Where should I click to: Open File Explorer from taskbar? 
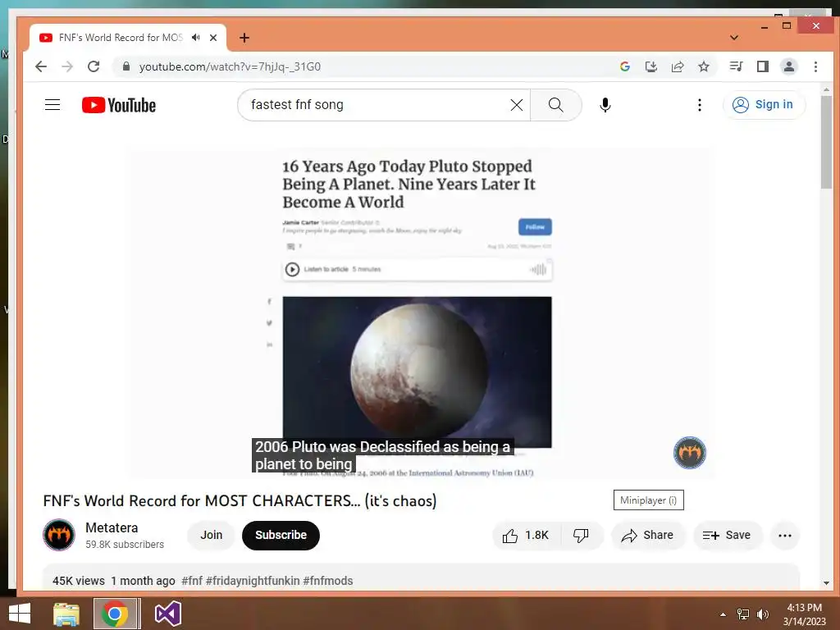[66, 614]
